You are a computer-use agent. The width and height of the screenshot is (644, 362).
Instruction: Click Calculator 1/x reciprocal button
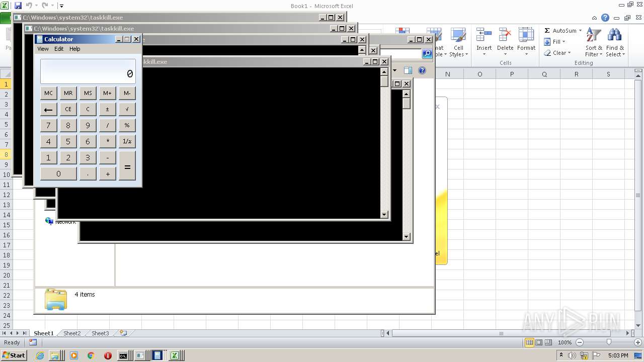click(127, 141)
